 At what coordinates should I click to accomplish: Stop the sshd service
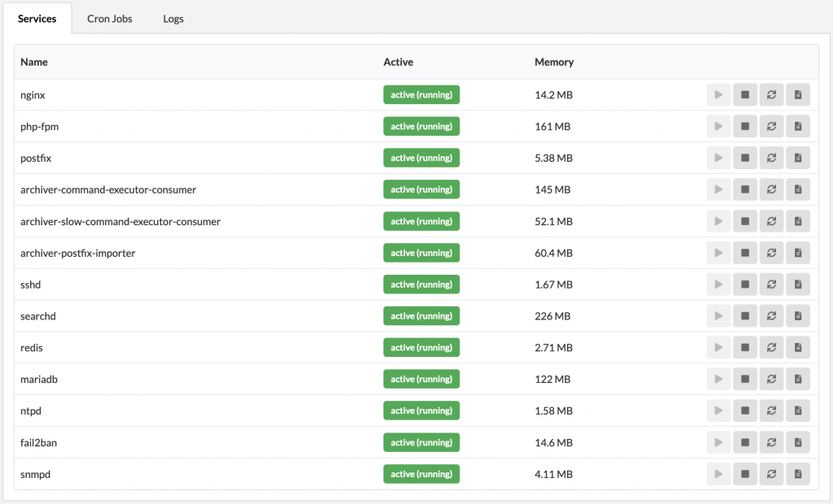(x=745, y=285)
